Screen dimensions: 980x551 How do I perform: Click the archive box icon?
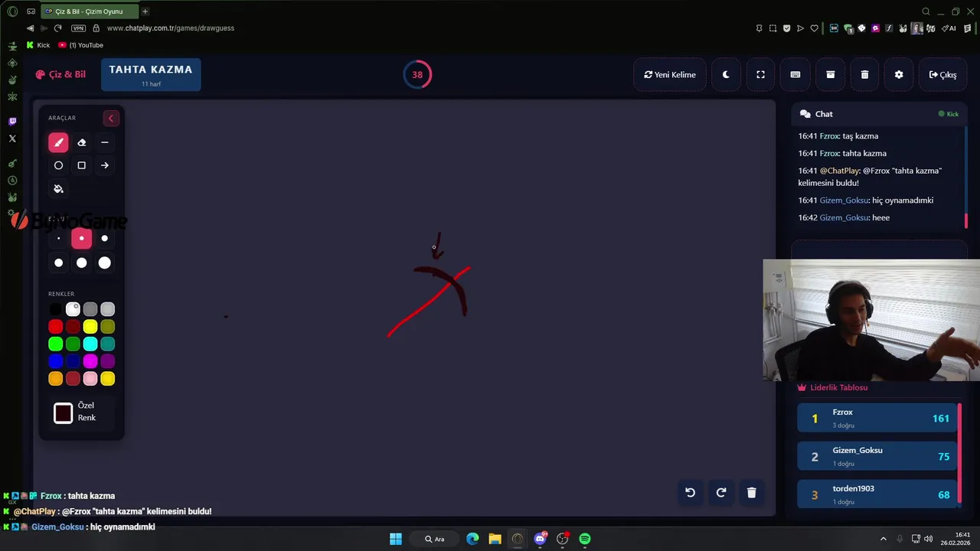click(x=830, y=75)
